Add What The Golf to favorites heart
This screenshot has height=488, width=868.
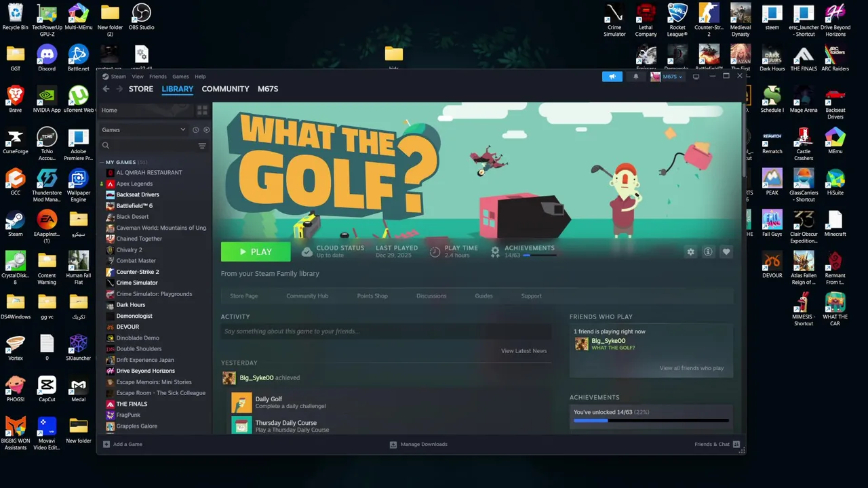(726, 251)
